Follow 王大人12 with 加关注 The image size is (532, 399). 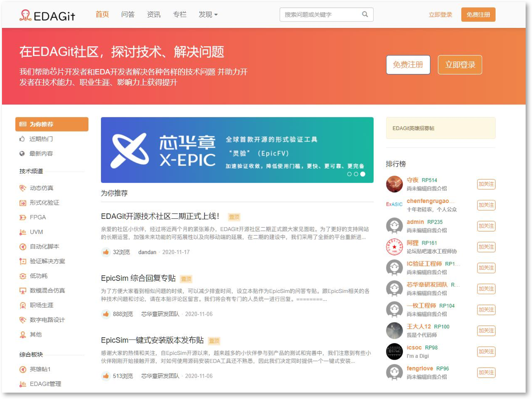pyautogui.click(x=486, y=330)
